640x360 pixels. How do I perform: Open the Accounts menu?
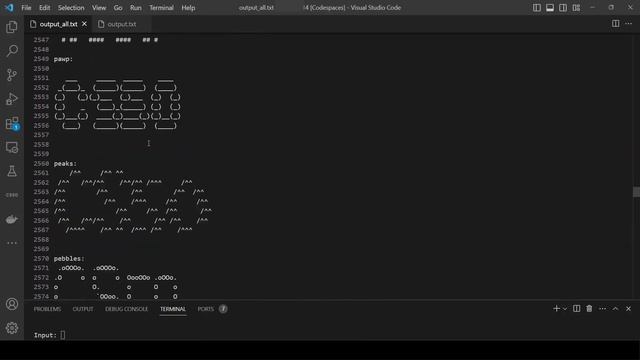tap(12, 304)
